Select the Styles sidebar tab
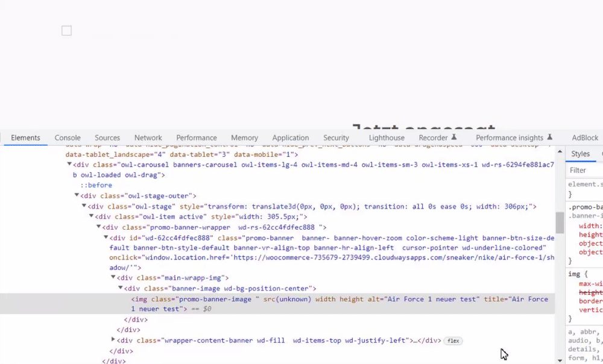Image resolution: width=603 pixels, height=364 pixels. point(580,154)
